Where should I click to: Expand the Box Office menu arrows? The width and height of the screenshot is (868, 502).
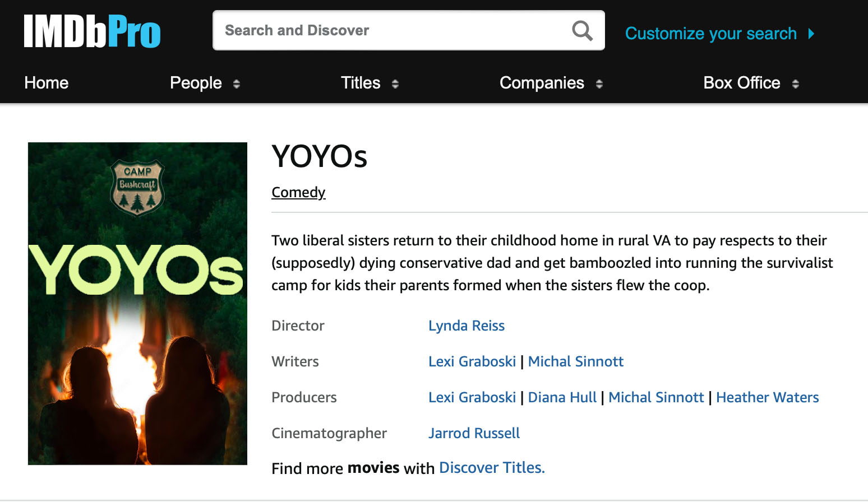click(x=795, y=83)
